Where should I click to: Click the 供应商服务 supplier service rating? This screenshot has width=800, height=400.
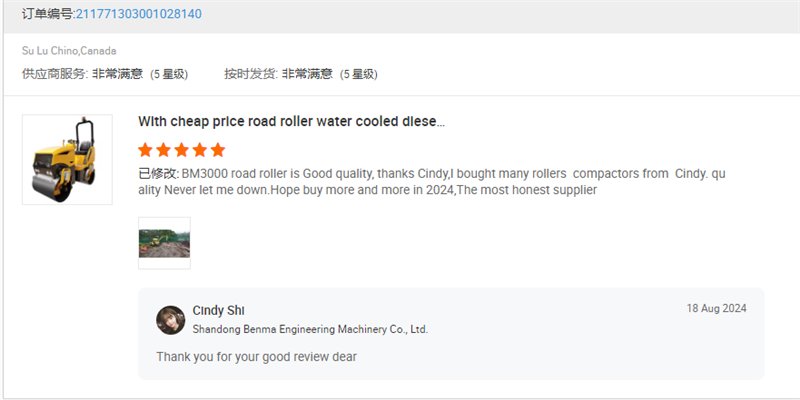105,74
